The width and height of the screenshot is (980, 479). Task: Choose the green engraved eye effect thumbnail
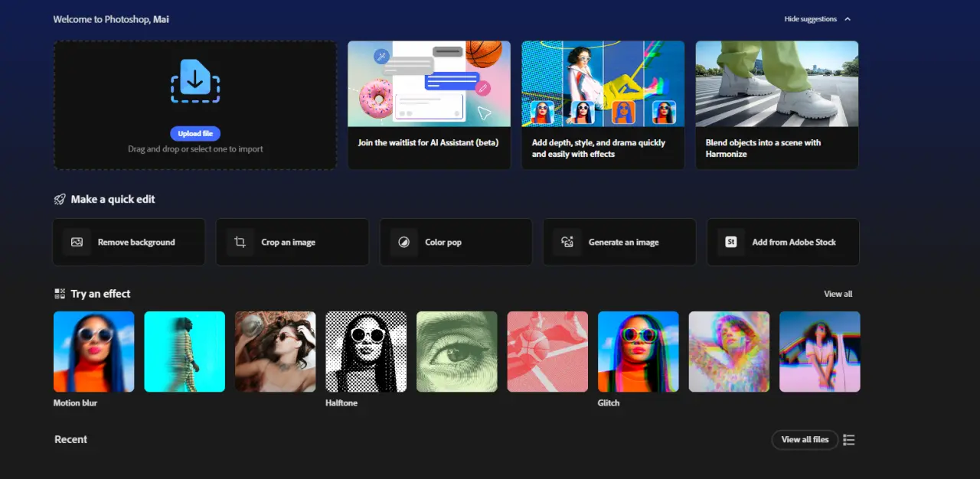tap(456, 351)
